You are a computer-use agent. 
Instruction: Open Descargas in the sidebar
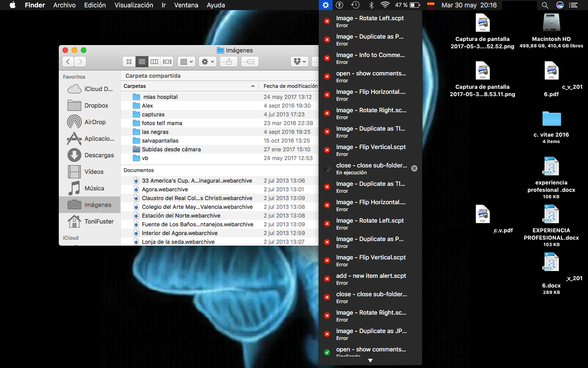(99, 155)
